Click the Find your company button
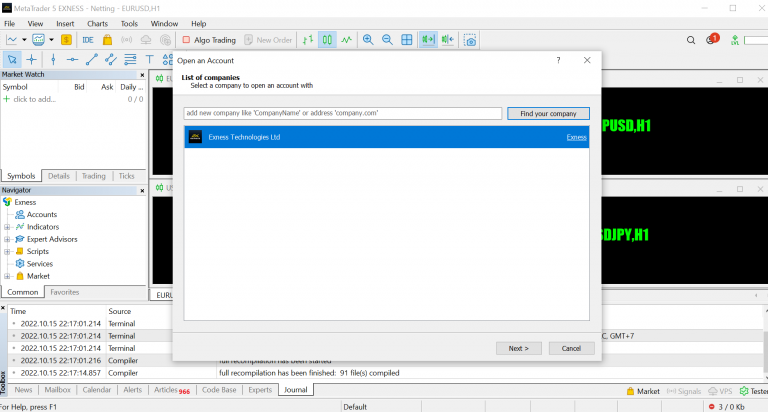768x412 pixels. [548, 113]
